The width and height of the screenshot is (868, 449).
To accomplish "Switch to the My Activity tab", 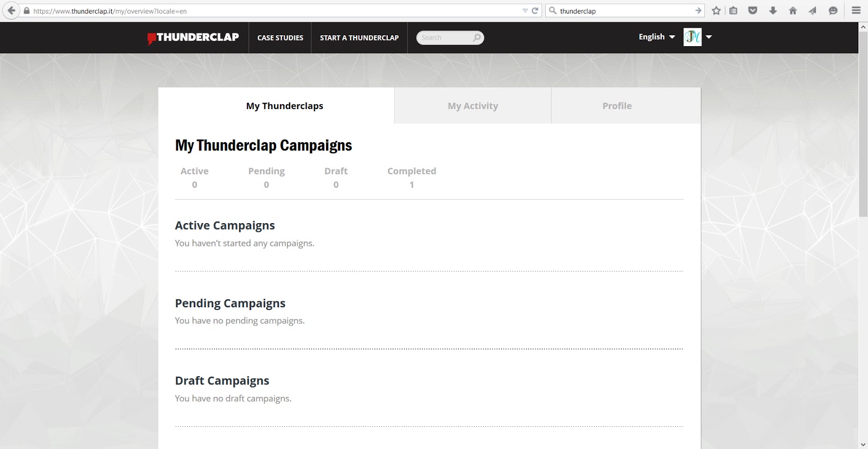I will coord(473,106).
